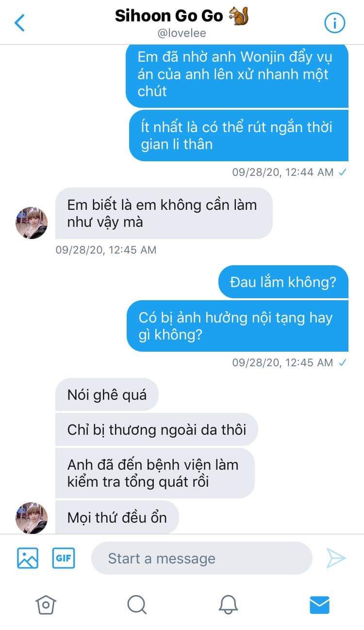Tap the back arrow icon

click(19, 22)
